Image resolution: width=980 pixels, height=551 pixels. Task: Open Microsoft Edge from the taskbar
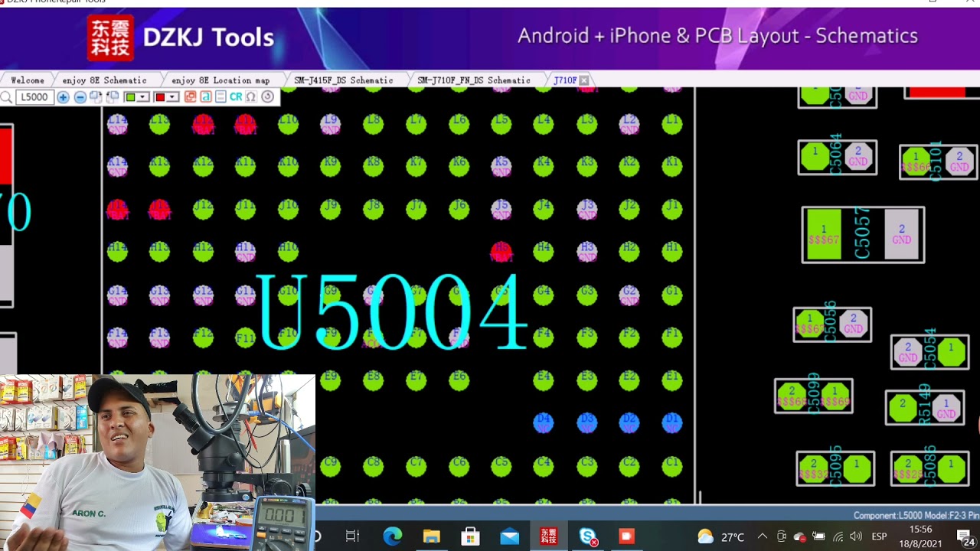tap(392, 536)
